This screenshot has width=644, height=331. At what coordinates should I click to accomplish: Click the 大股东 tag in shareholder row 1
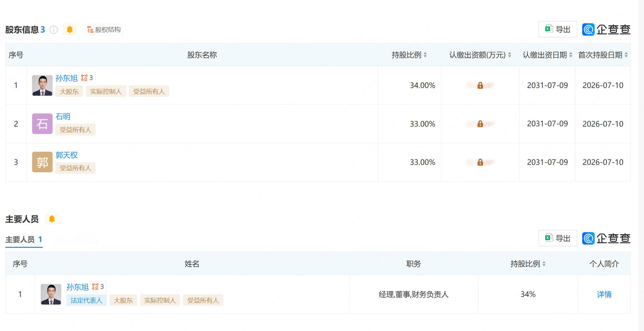pyautogui.click(x=69, y=92)
